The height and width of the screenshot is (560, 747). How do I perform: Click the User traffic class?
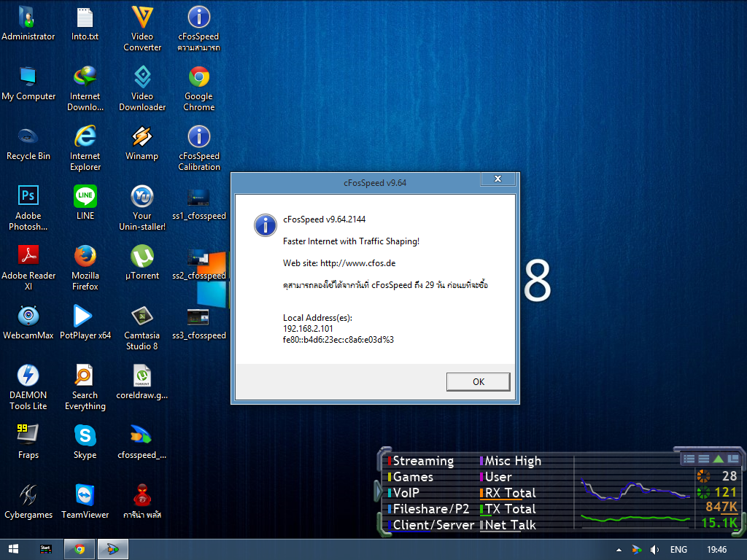tap(495, 477)
